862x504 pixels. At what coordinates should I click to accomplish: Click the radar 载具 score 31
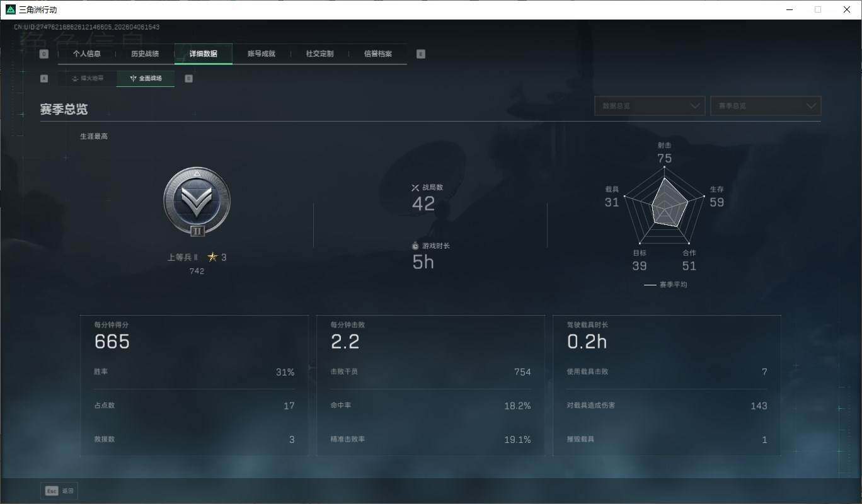(612, 202)
